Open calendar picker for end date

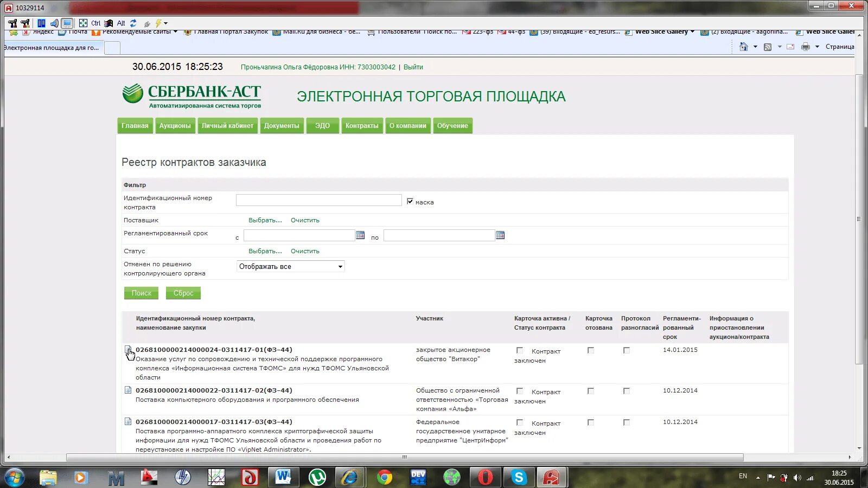tap(500, 235)
